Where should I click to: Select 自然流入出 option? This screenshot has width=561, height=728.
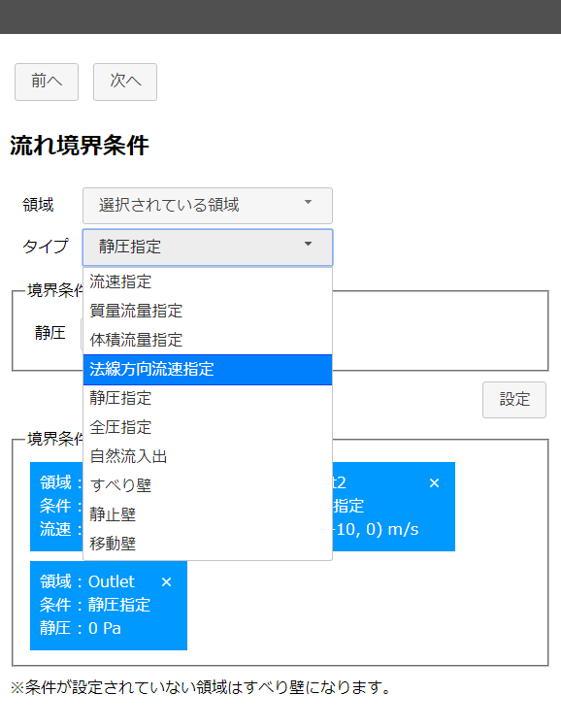click(x=208, y=456)
